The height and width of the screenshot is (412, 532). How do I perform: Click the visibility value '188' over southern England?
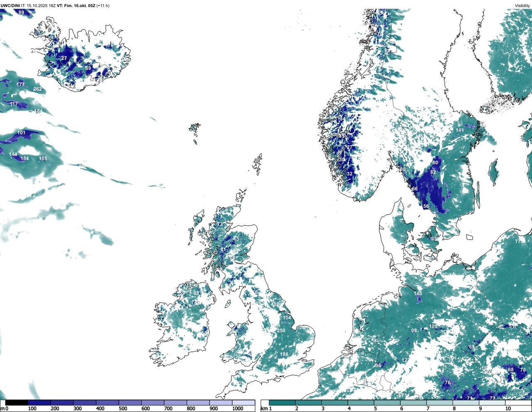[284, 354]
